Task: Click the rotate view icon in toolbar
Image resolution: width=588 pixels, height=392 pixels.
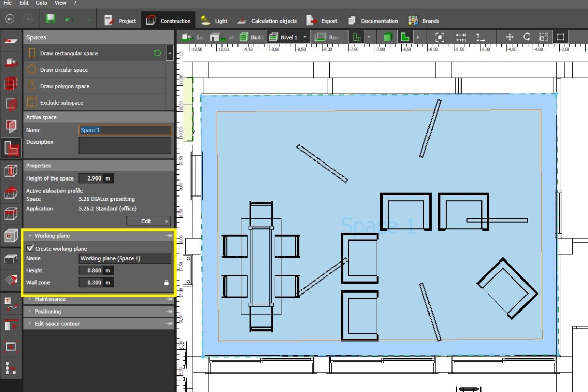Action: 527,37
